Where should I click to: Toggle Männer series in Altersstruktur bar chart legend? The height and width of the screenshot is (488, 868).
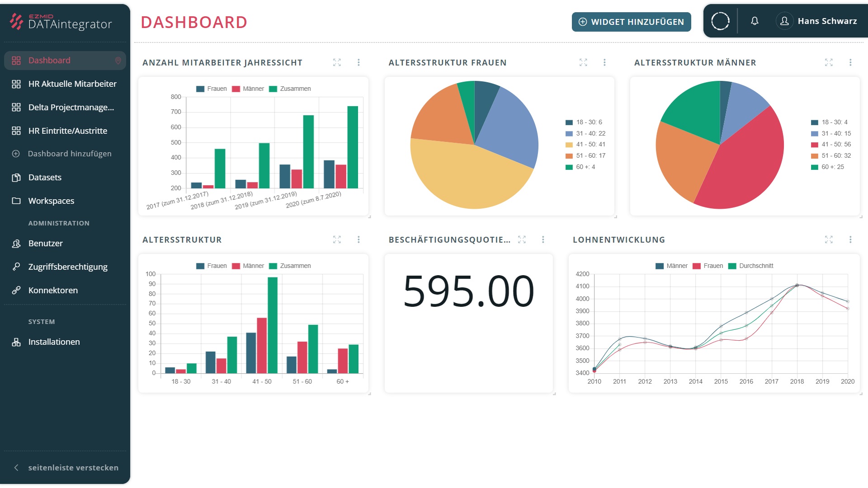pyautogui.click(x=248, y=266)
